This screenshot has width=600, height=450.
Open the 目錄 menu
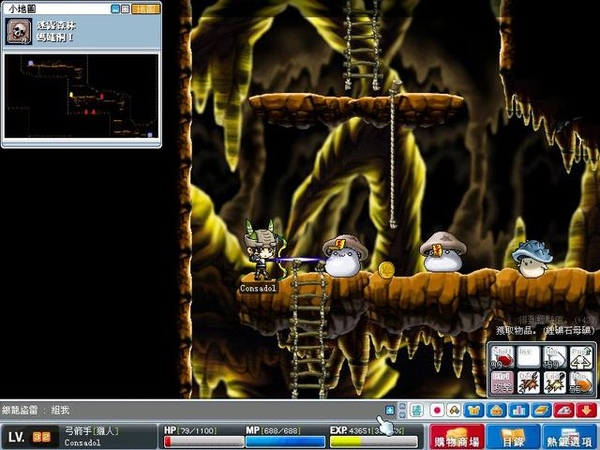(x=513, y=437)
